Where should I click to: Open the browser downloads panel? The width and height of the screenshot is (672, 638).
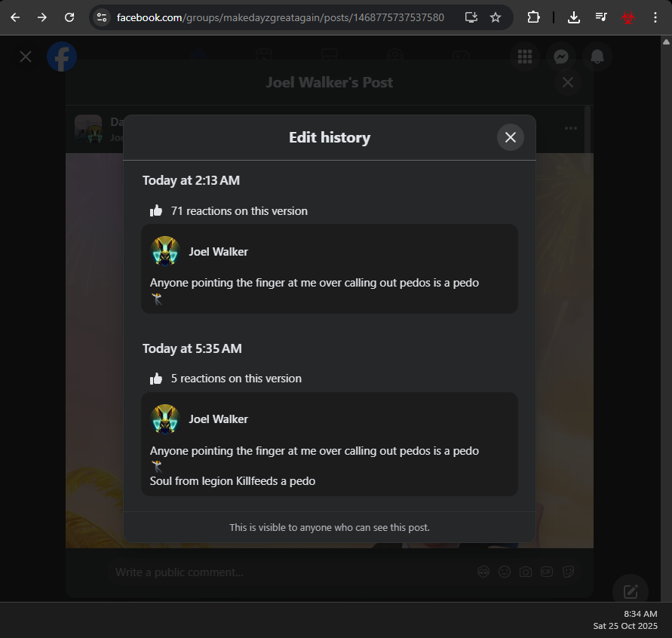pyautogui.click(x=573, y=17)
